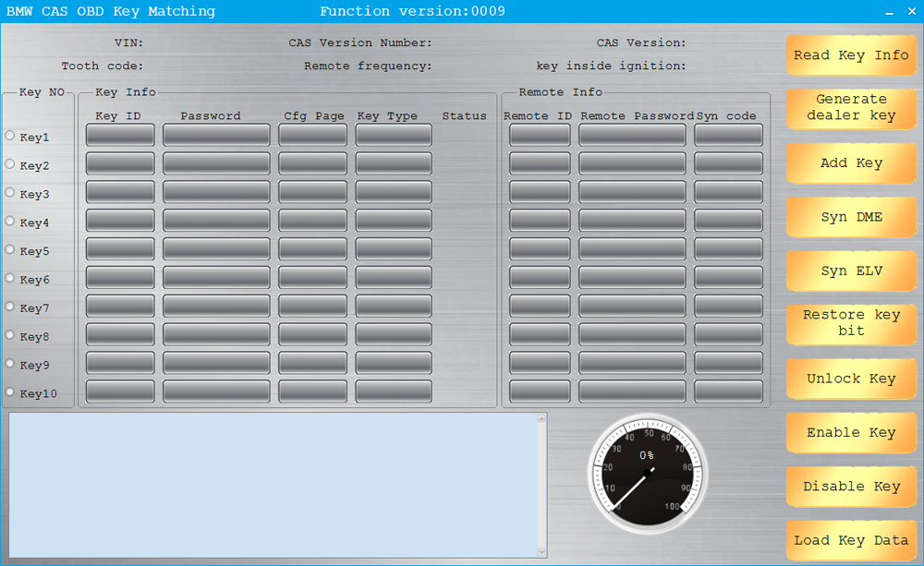Click the Cfg Page field for Key2
Viewport: 924px width, 566px height.
[313, 163]
